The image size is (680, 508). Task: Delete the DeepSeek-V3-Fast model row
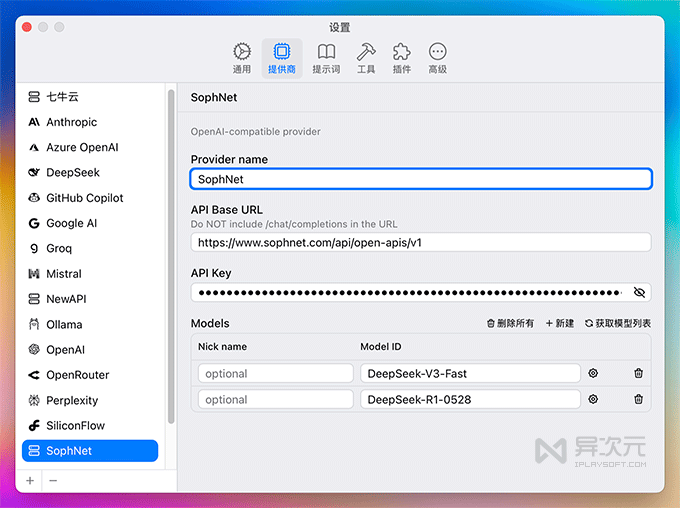point(638,373)
